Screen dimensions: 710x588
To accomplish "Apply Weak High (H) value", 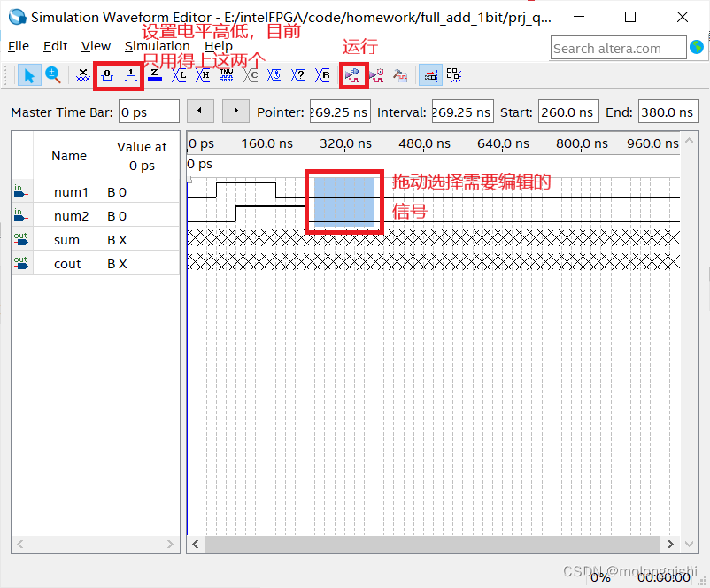I will coord(203,75).
